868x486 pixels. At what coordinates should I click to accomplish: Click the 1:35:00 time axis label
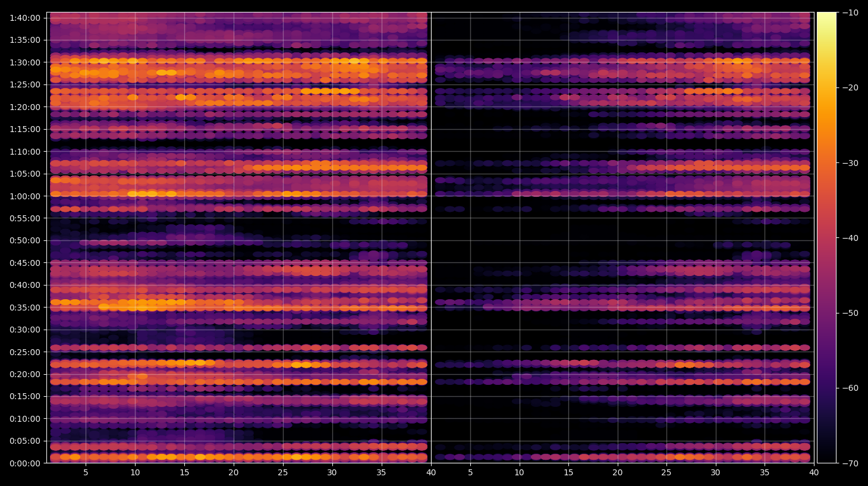point(25,40)
